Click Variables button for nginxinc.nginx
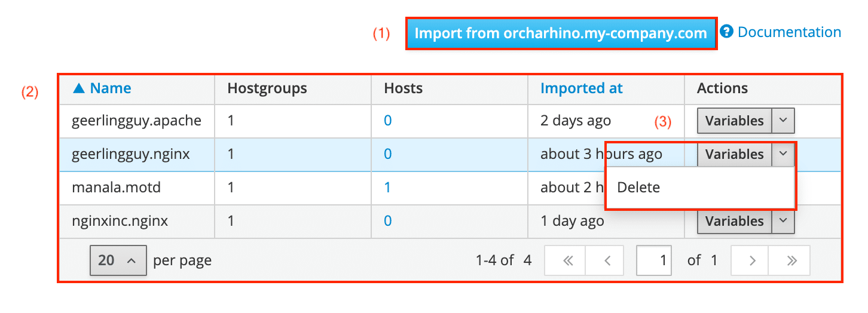The height and width of the screenshot is (313, 868). (735, 221)
